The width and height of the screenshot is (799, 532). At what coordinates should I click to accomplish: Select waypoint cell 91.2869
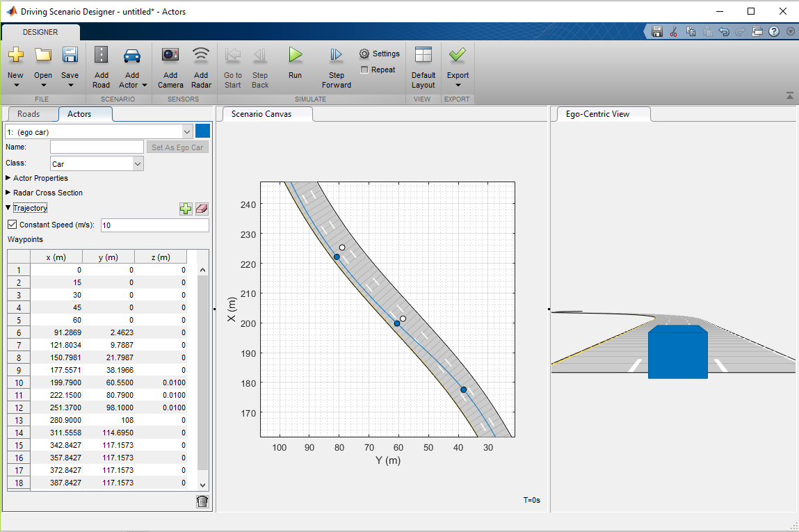pyautogui.click(x=56, y=332)
